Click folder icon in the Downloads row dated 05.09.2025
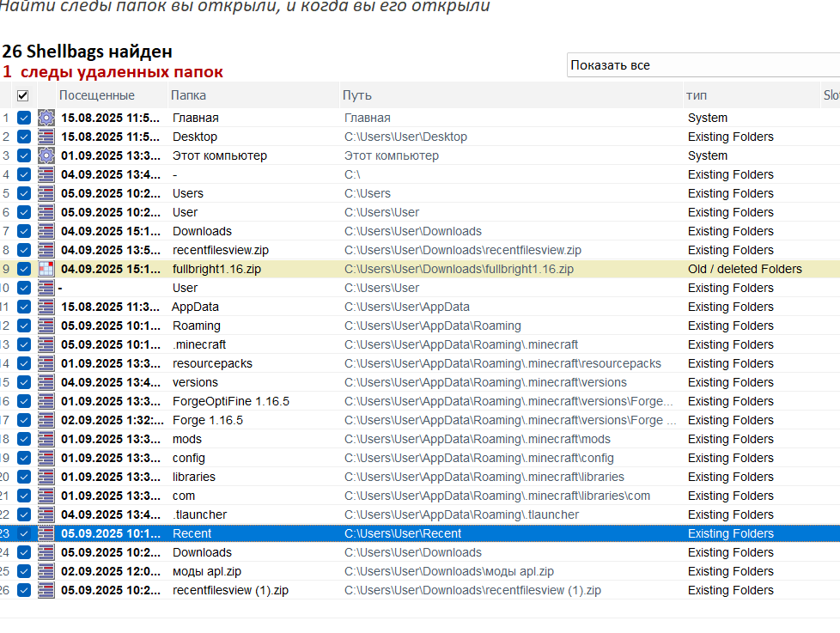 pyautogui.click(x=46, y=552)
